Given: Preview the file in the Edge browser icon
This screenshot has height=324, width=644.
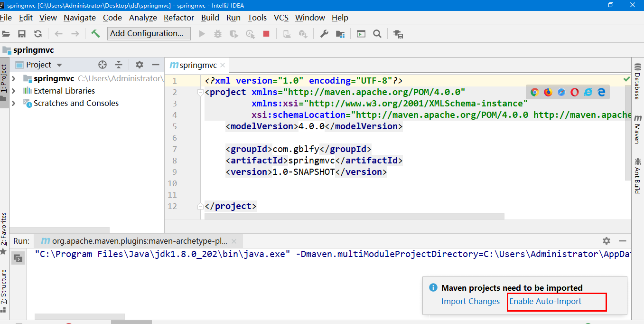Looking at the screenshot, I should coord(601,92).
